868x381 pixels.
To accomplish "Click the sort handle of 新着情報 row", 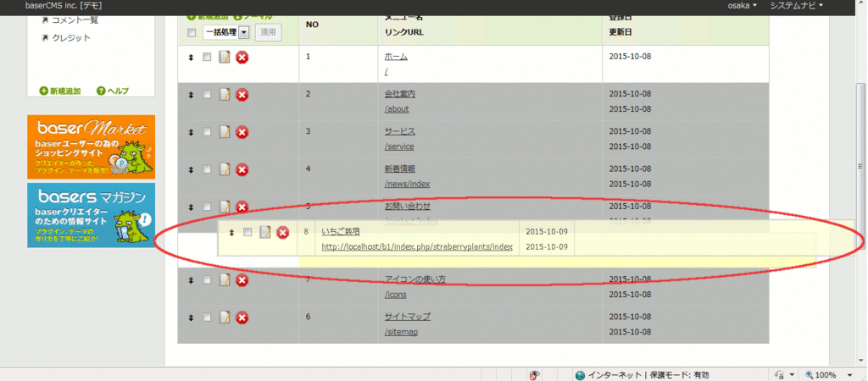I will [191, 170].
